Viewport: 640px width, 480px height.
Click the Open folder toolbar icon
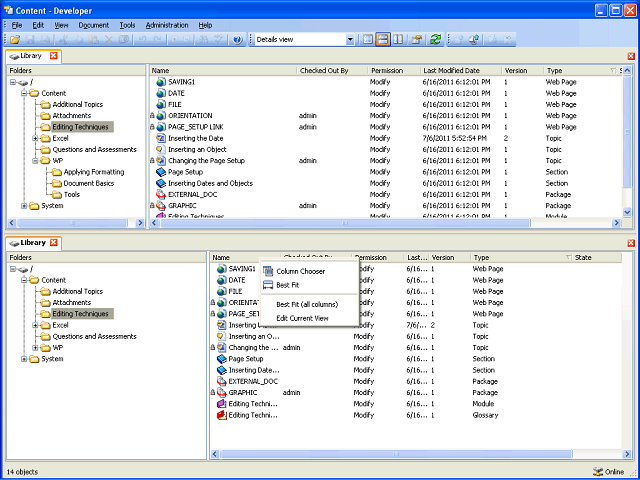click(x=15, y=40)
